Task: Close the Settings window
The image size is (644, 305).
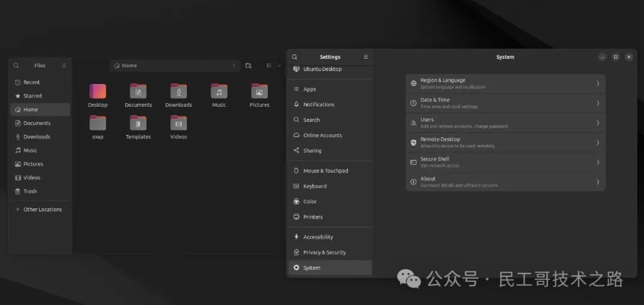Action: 629,57
